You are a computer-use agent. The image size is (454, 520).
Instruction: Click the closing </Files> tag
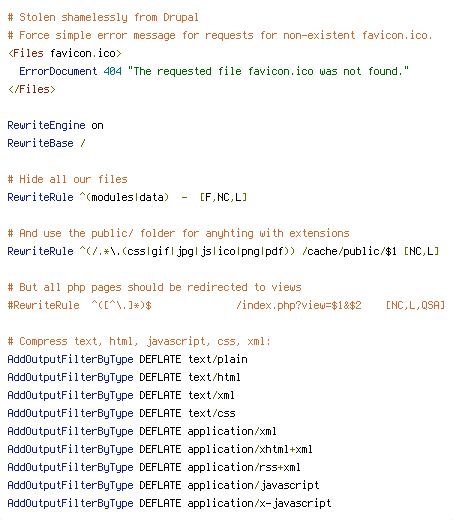coord(32,89)
